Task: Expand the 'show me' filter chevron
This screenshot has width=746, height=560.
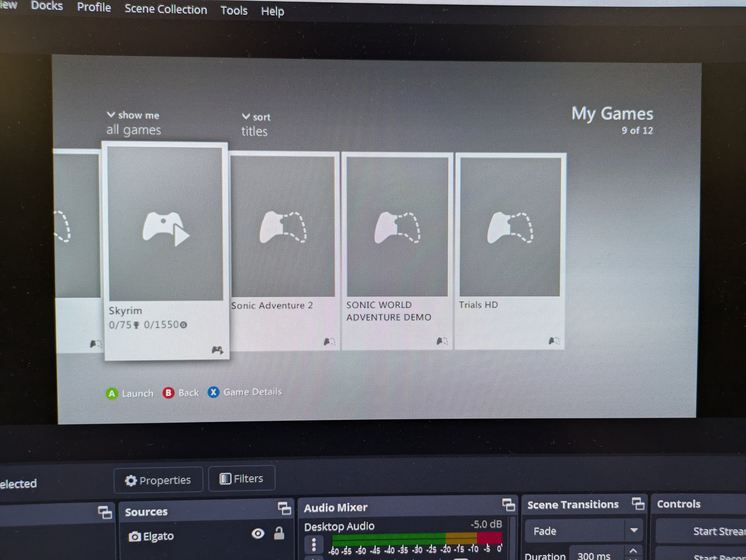Action: click(x=110, y=115)
